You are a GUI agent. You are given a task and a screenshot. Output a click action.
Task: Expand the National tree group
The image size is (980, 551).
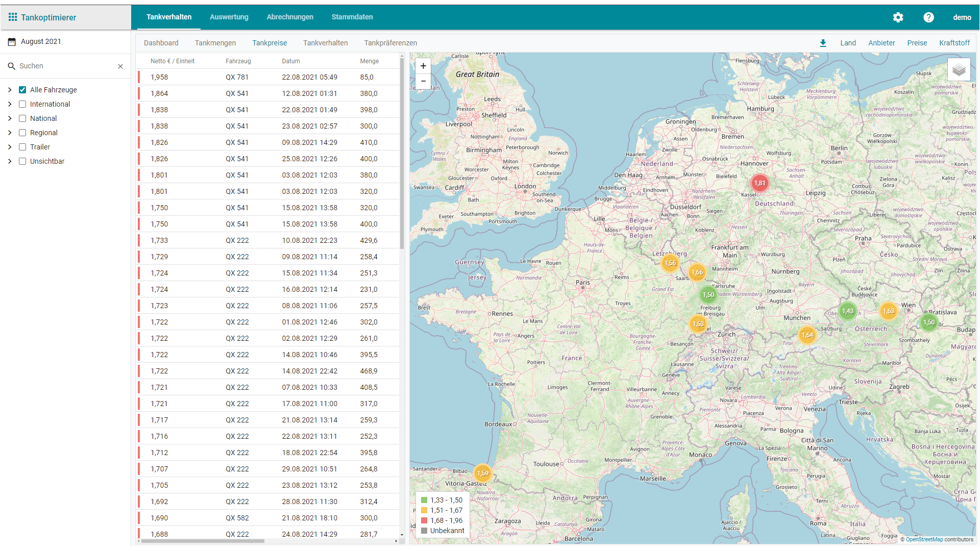[10, 118]
